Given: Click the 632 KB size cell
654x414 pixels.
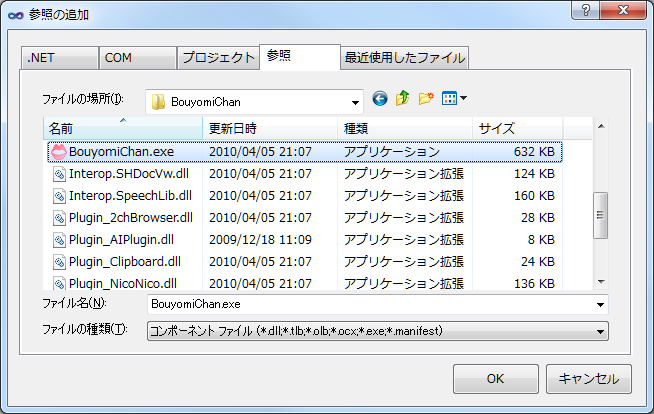Looking at the screenshot, I should tap(534, 152).
